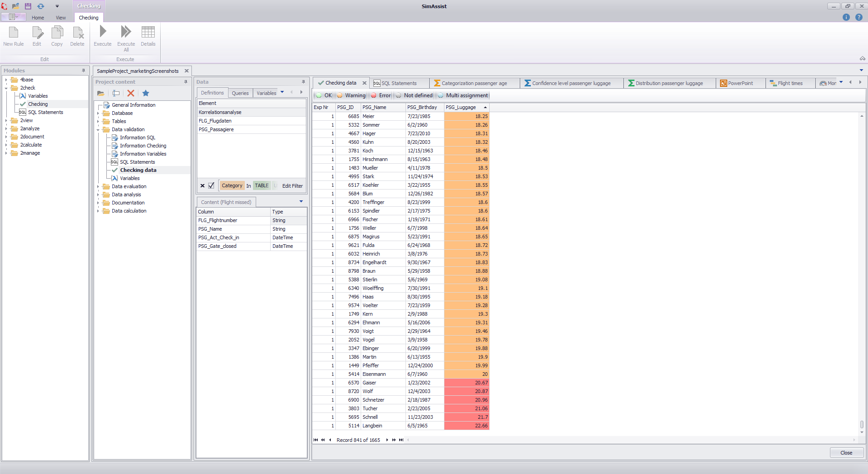Toggle the Multi assignment status filter
868x474 pixels.
(x=463, y=95)
